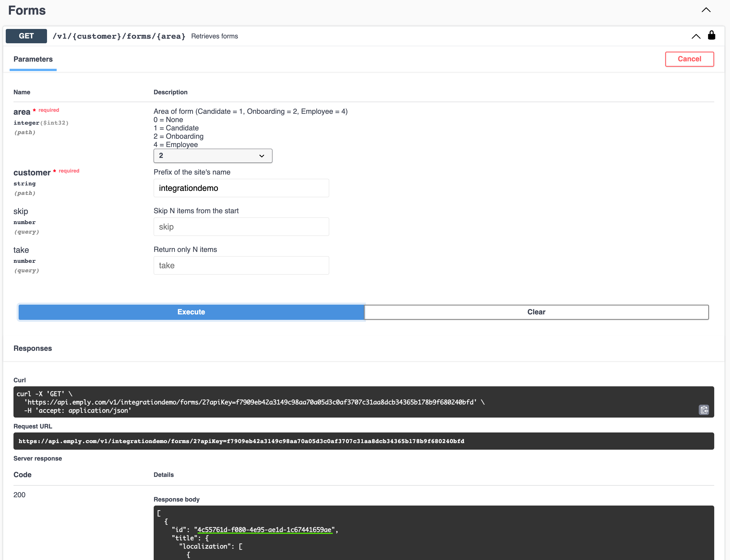The width and height of the screenshot is (730, 560).
Task: Select the Request URL text block
Action: coord(241,441)
